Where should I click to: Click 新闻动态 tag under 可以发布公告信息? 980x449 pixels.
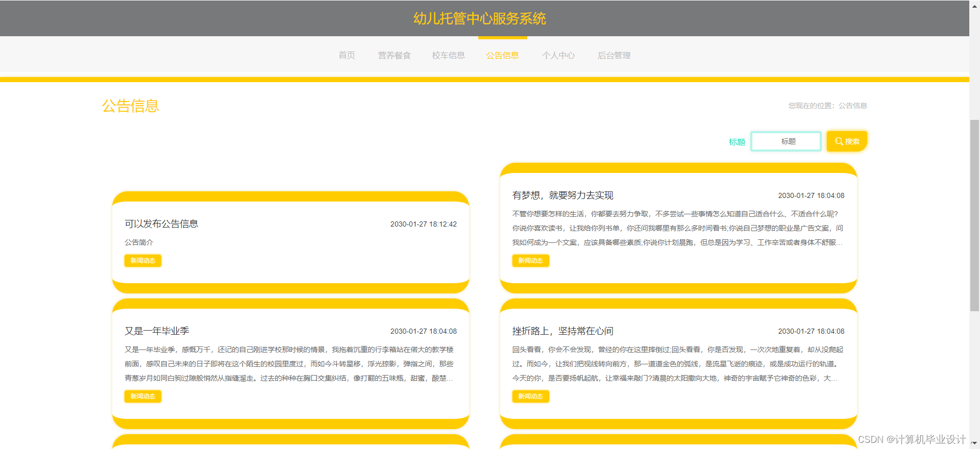pos(143,261)
